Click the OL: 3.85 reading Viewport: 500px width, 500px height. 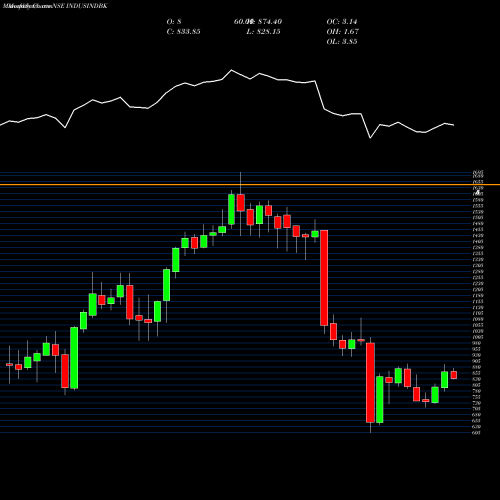342,42
